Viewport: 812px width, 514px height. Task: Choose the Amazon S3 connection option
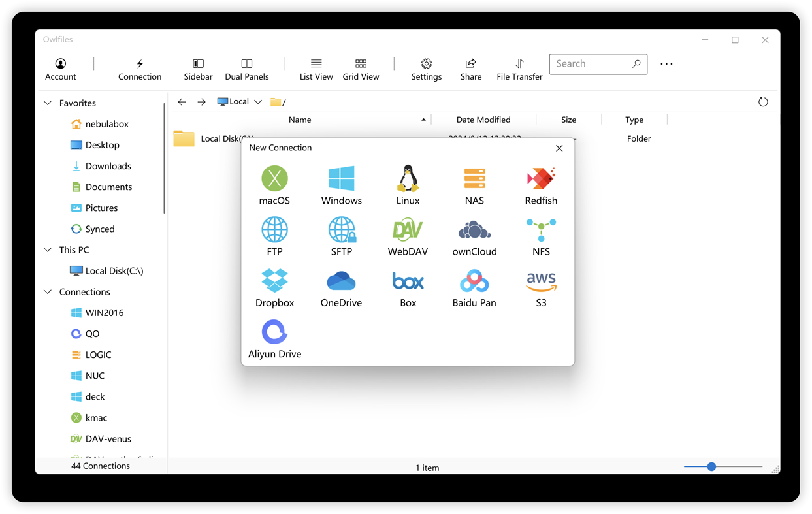tap(541, 287)
